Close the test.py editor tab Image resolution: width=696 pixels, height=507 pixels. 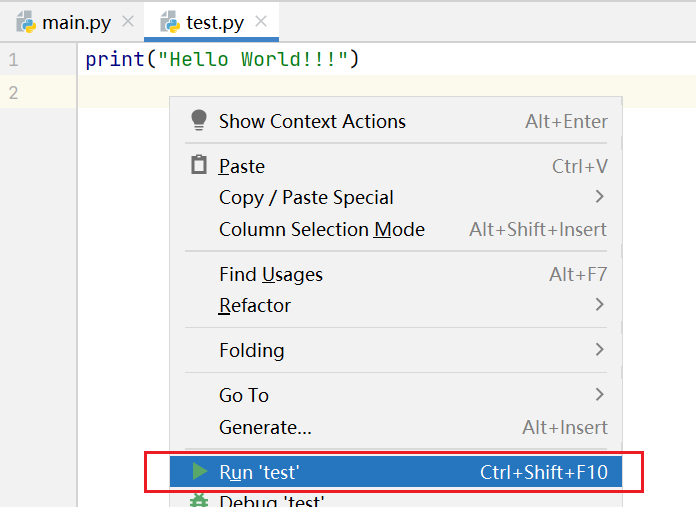pyautogui.click(x=262, y=21)
